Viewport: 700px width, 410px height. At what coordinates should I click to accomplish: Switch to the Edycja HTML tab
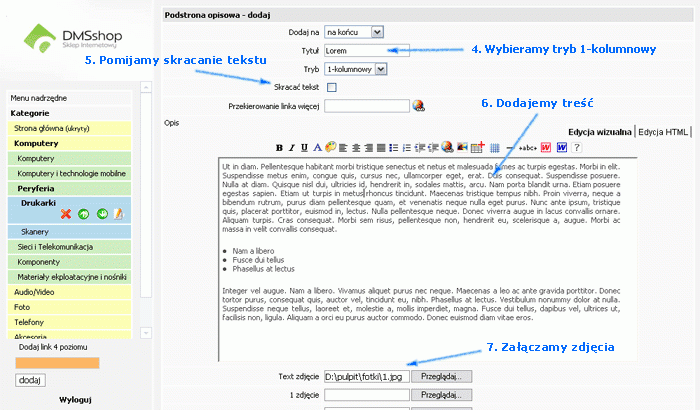point(663,132)
